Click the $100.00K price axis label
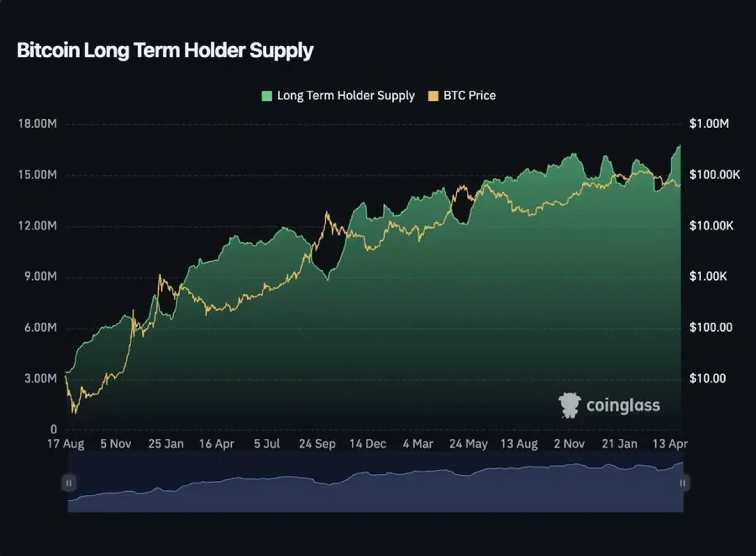 pos(714,175)
